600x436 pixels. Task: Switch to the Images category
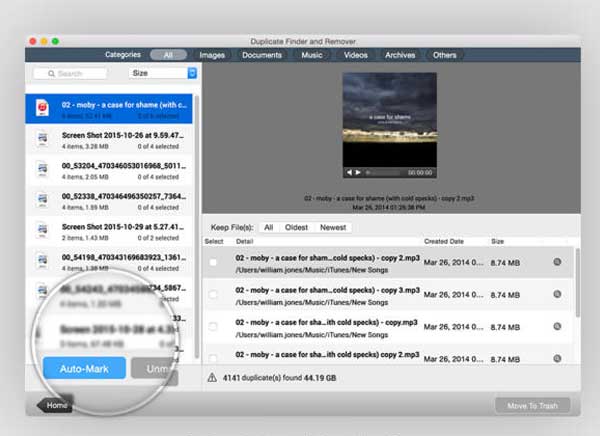pos(212,55)
